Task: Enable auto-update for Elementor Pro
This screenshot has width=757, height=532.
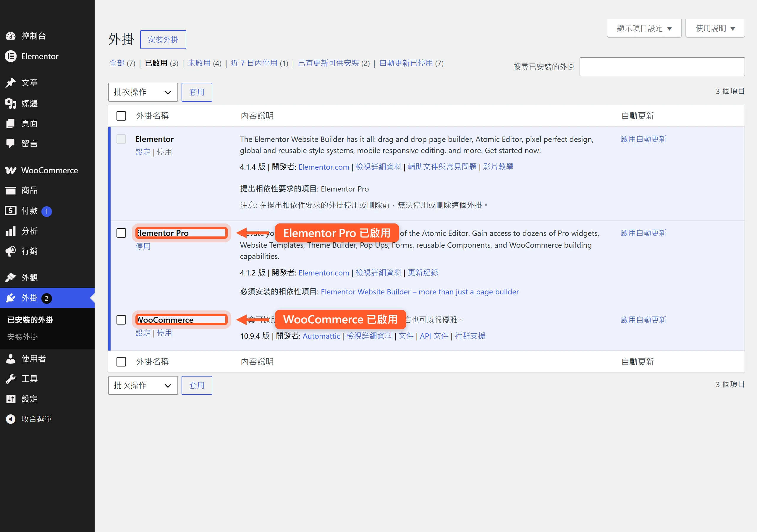Action: pos(643,233)
